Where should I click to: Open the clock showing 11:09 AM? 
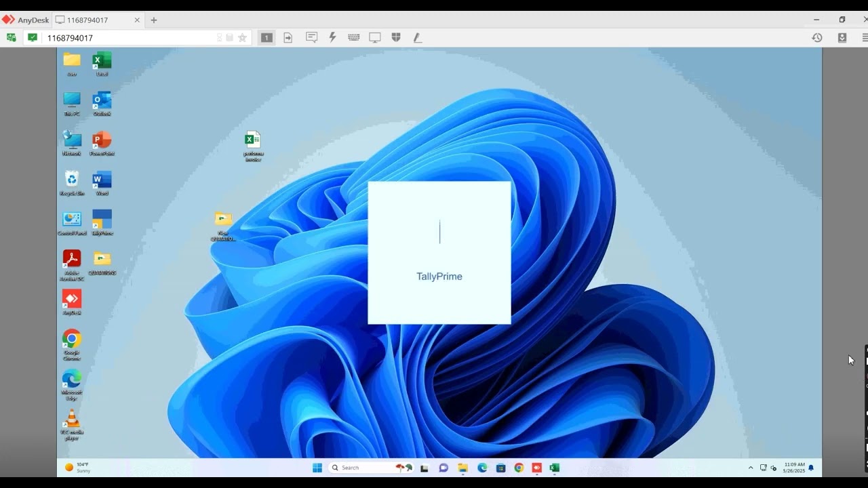point(794,468)
